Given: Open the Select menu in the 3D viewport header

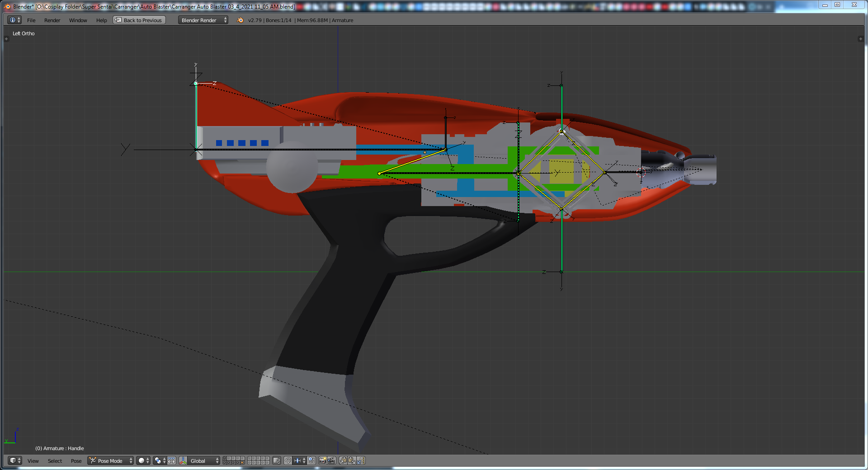Looking at the screenshot, I should (55, 461).
